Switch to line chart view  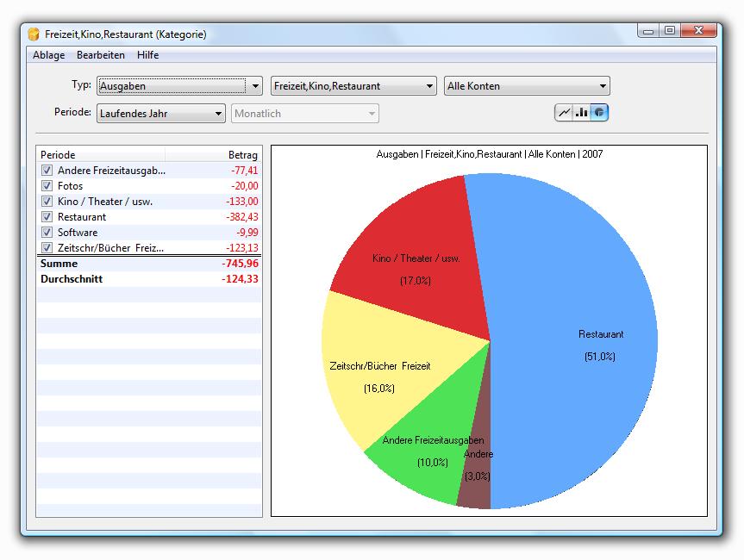[x=564, y=112]
